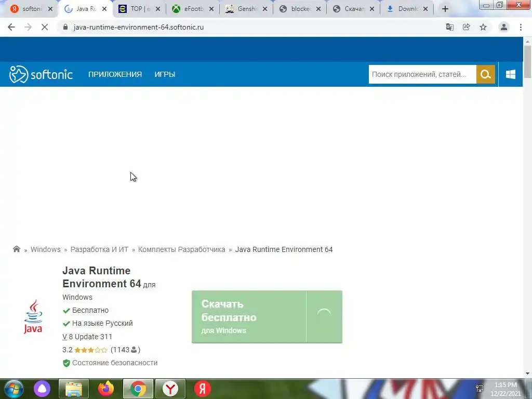Launch Firefox from the taskbar
The height and width of the screenshot is (399, 532).
(x=106, y=389)
